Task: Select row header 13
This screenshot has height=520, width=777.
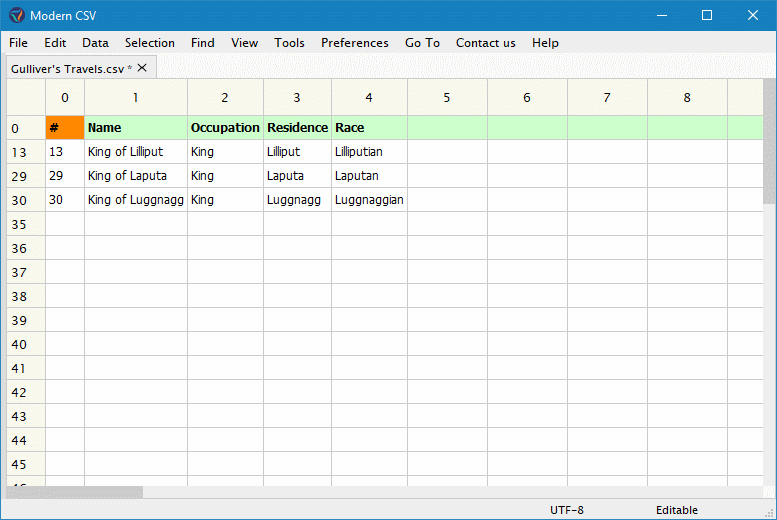Action: click(26, 152)
